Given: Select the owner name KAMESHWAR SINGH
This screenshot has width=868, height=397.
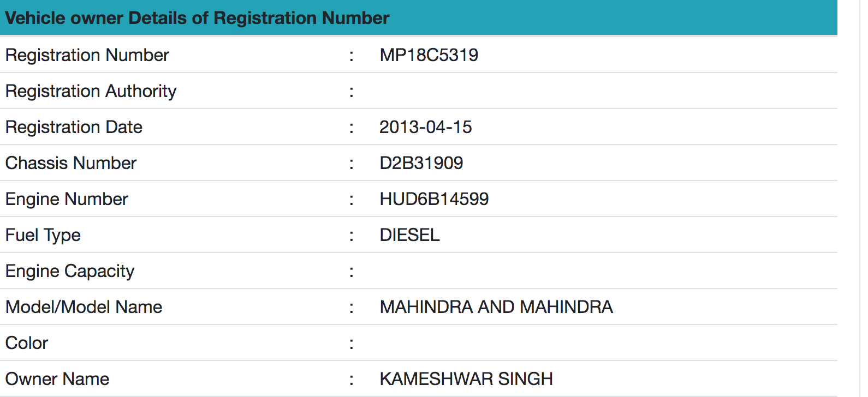Looking at the screenshot, I should (466, 379).
